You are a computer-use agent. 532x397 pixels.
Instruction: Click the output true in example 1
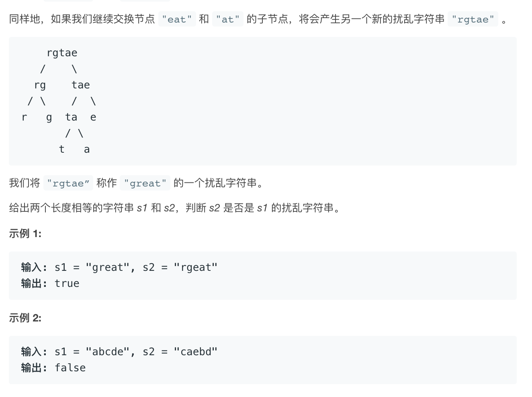(x=67, y=283)
